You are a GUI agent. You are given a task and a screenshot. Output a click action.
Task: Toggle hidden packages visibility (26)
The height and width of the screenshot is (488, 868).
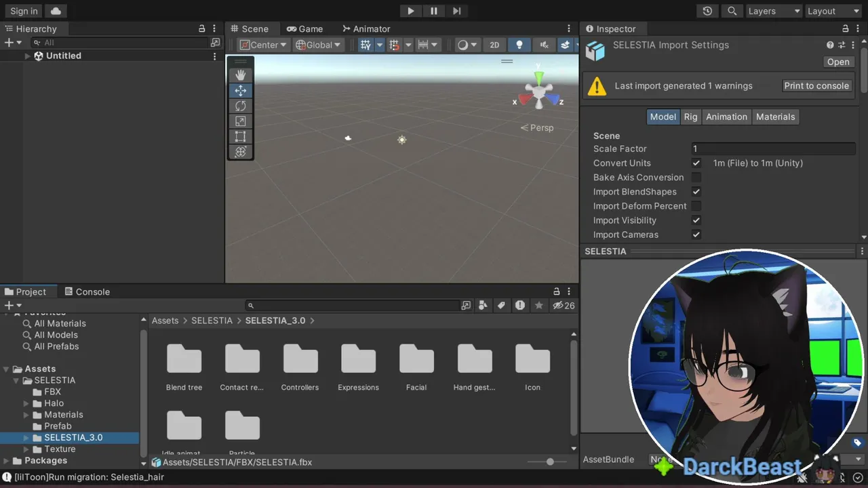(x=564, y=306)
